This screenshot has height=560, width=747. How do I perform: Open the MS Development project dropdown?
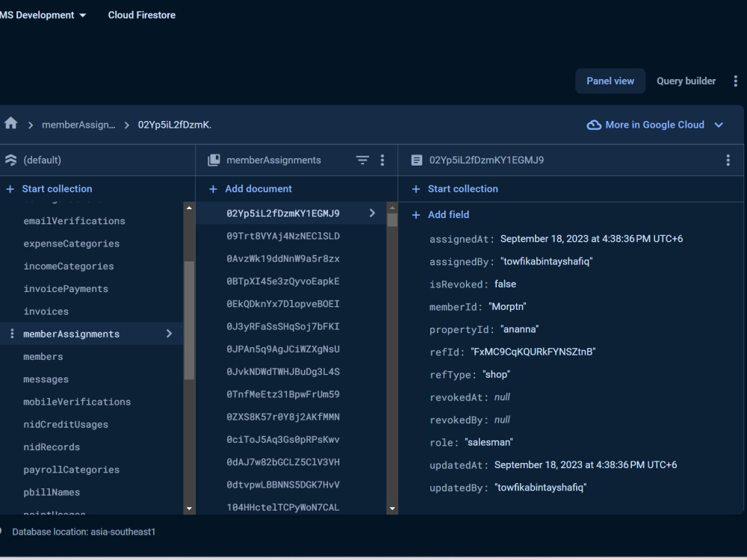point(43,15)
